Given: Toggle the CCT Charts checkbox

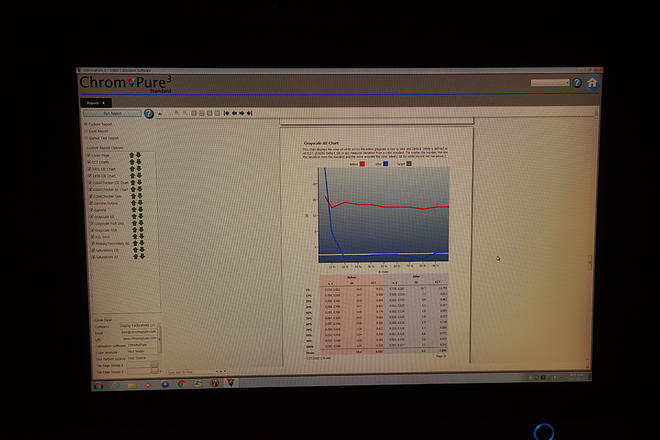Looking at the screenshot, I should 89,162.
